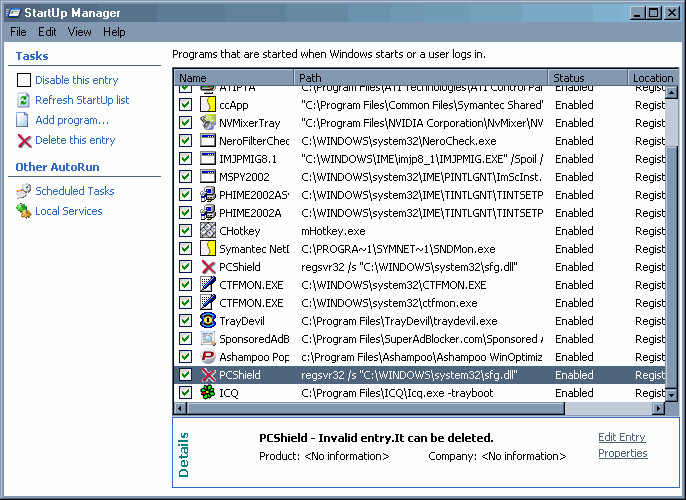The width and height of the screenshot is (686, 500).
Task: Click the Refresh StartUp list icon
Action: [x=23, y=100]
